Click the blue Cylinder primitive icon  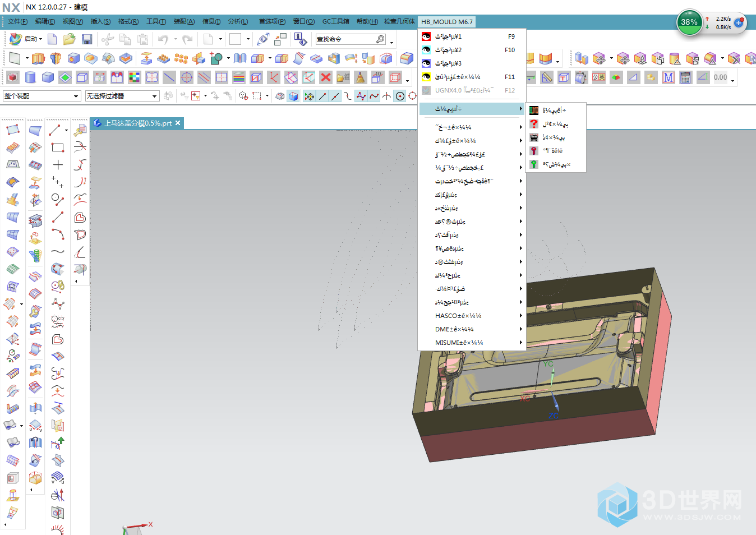point(30,77)
